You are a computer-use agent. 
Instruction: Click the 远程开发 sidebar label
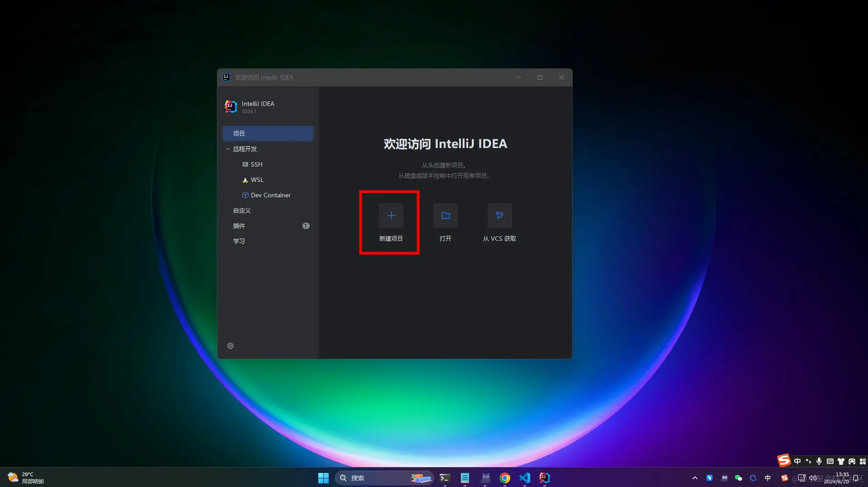(245, 149)
